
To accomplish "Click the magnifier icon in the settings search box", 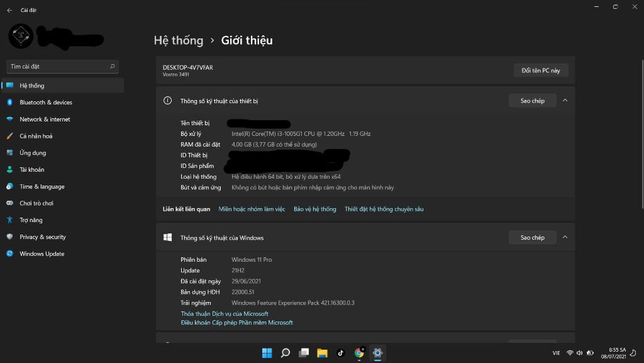I will (x=112, y=67).
